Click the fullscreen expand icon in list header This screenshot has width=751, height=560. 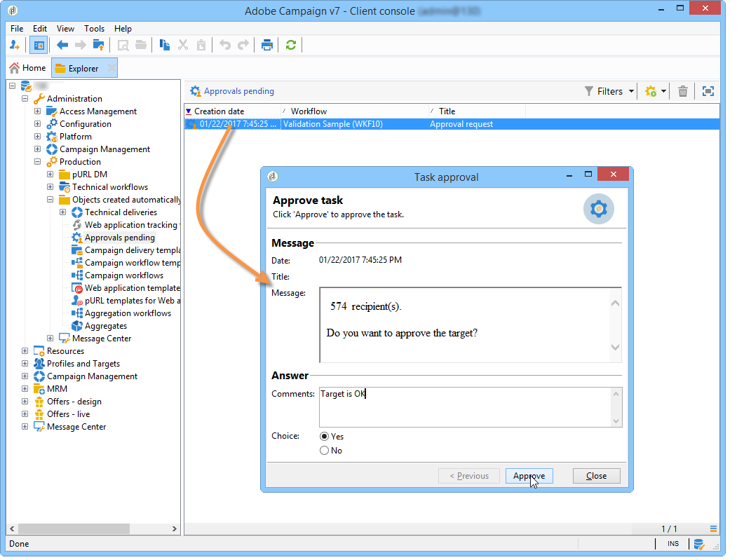(708, 91)
